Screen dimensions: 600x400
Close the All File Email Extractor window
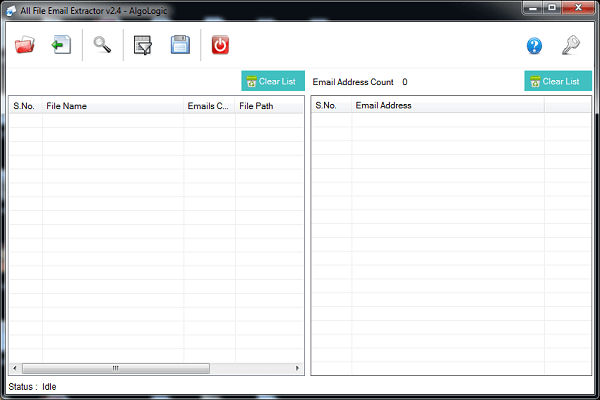578,8
